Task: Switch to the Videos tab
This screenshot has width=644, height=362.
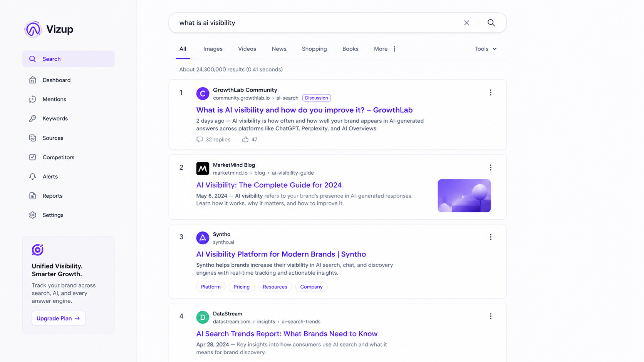Action: (247, 49)
